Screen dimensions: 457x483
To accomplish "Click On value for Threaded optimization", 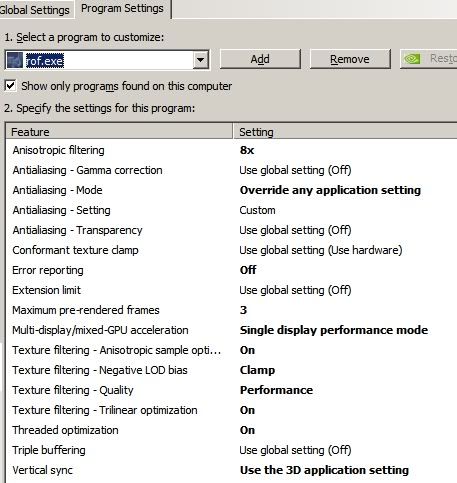I will (x=247, y=430).
